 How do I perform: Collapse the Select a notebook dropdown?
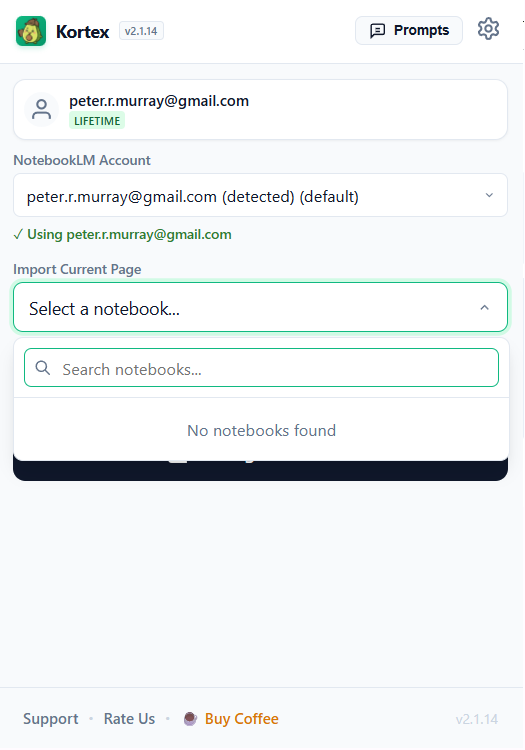pos(261,307)
